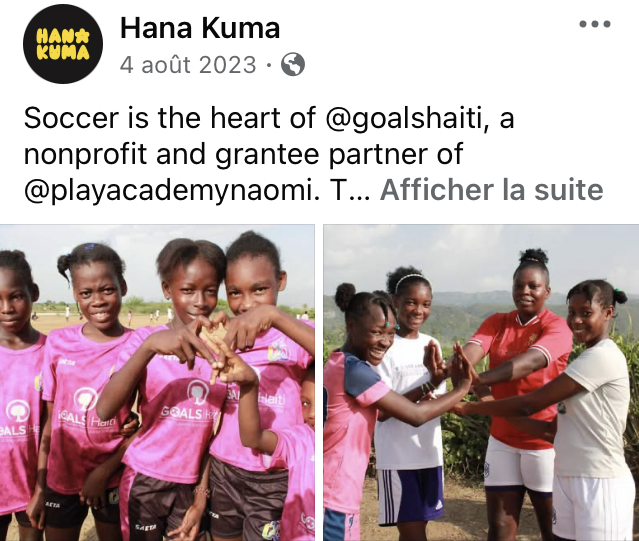Screen dimensions: 639x541
Task: Expand the post with Afficher la suite
Action: tap(491, 190)
